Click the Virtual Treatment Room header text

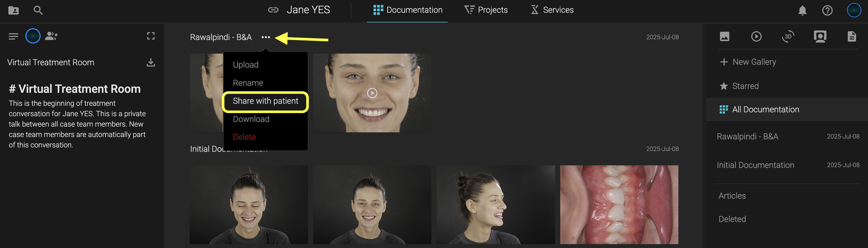(x=51, y=62)
